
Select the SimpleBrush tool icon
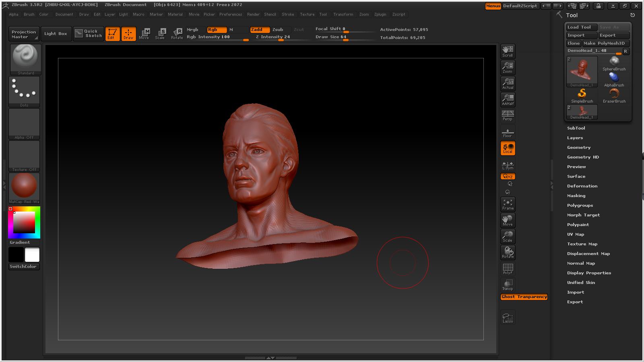[582, 96]
